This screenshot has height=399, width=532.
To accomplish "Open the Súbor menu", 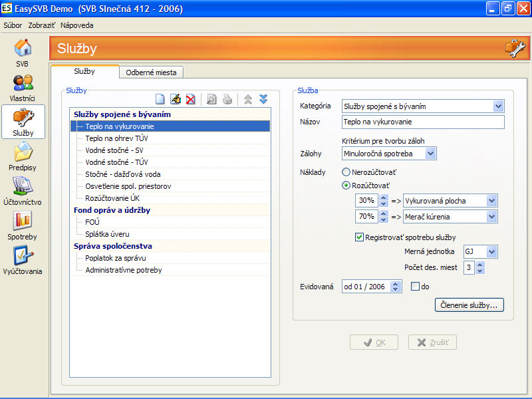I will [13, 25].
